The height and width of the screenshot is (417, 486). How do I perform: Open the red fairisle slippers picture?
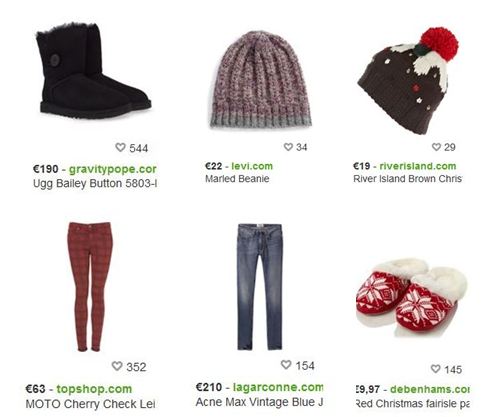[x=411, y=297]
